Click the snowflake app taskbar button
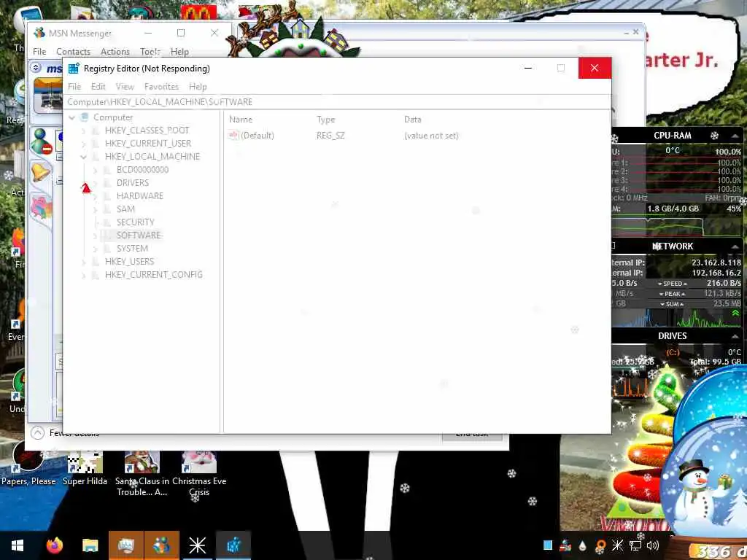 point(197,545)
